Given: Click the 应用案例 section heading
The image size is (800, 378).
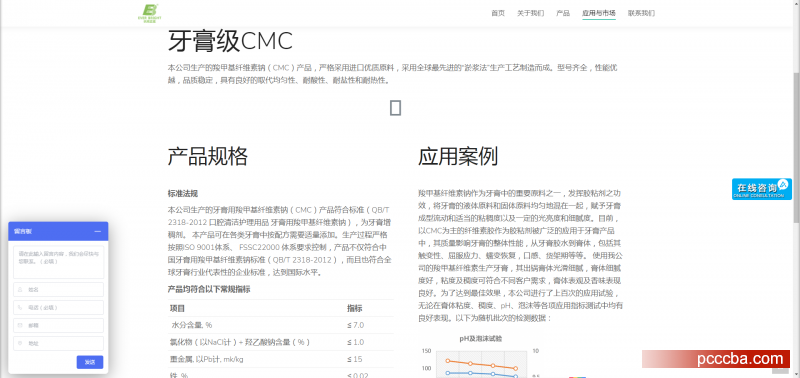Looking at the screenshot, I should tap(458, 156).
